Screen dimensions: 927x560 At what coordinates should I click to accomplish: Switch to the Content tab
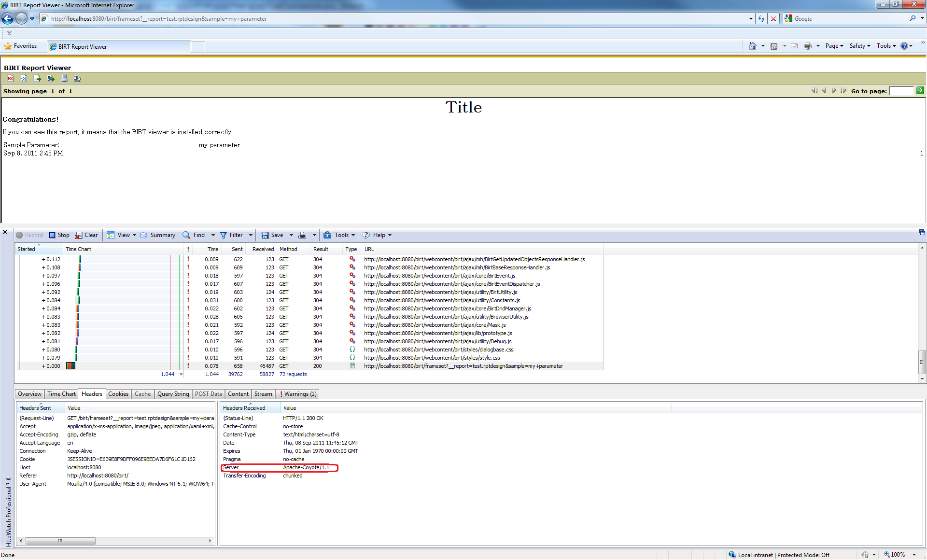point(238,394)
